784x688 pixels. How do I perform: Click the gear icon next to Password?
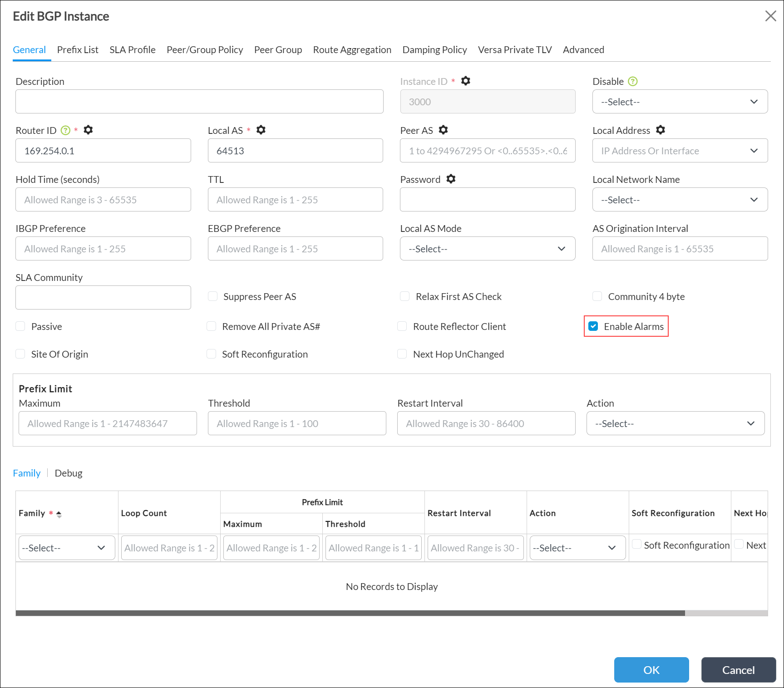pos(450,179)
